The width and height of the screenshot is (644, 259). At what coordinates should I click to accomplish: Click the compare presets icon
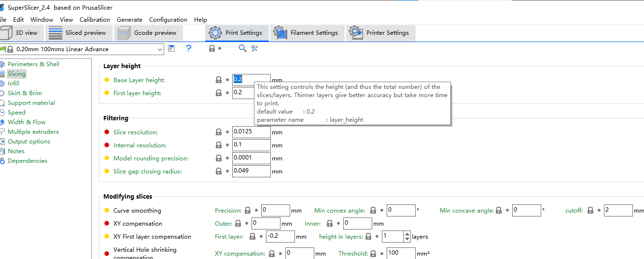click(x=255, y=48)
